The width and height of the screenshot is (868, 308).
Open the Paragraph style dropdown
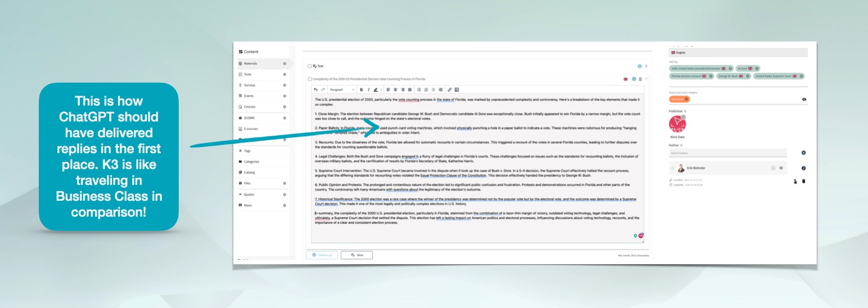342,90
